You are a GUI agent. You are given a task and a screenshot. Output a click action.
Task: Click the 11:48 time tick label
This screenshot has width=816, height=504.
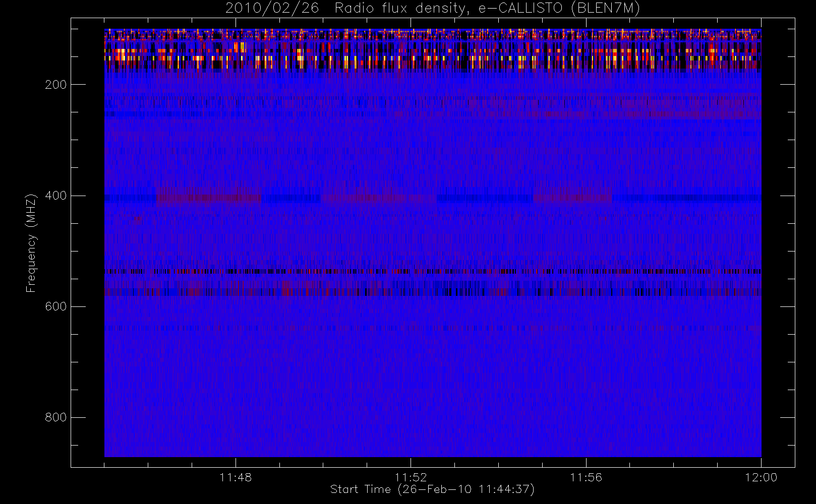(236, 477)
